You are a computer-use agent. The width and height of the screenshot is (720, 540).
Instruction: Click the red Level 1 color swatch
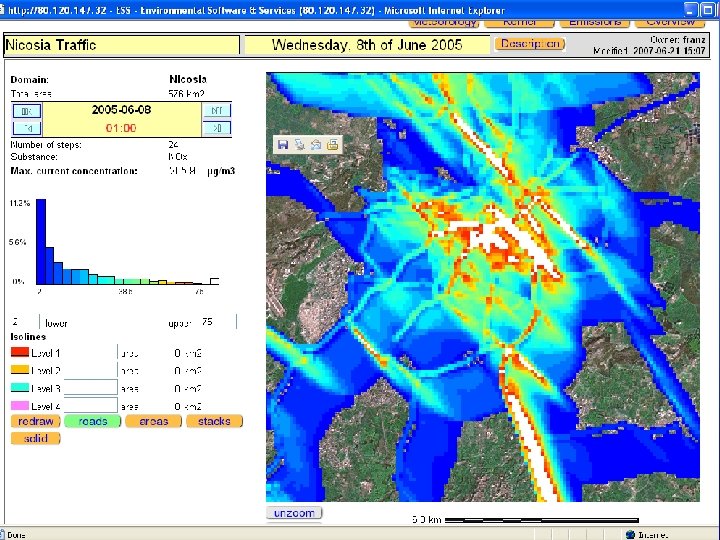point(20,352)
